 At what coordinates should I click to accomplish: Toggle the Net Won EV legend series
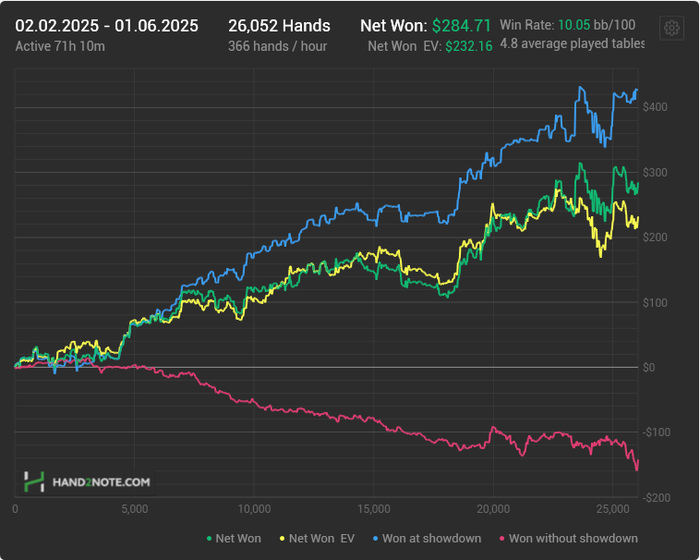(x=317, y=539)
